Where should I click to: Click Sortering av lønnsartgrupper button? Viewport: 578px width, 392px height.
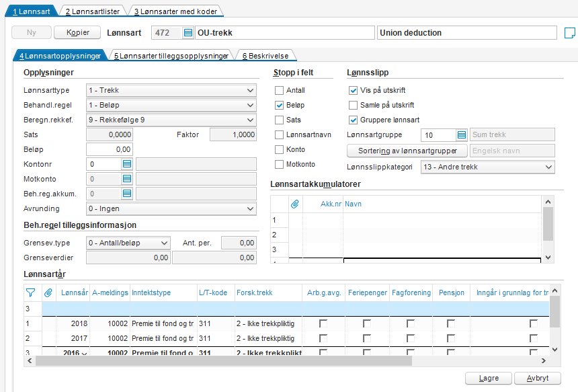pyautogui.click(x=407, y=151)
